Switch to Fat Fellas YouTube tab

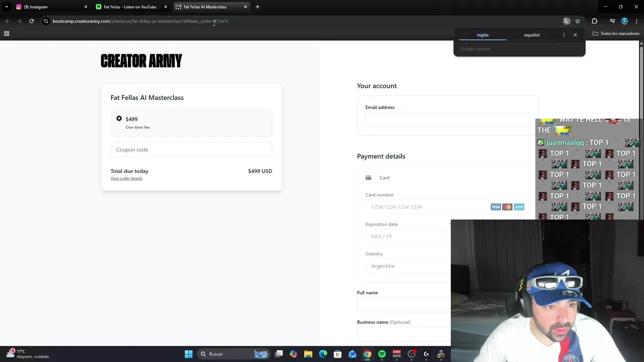point(130,7)
